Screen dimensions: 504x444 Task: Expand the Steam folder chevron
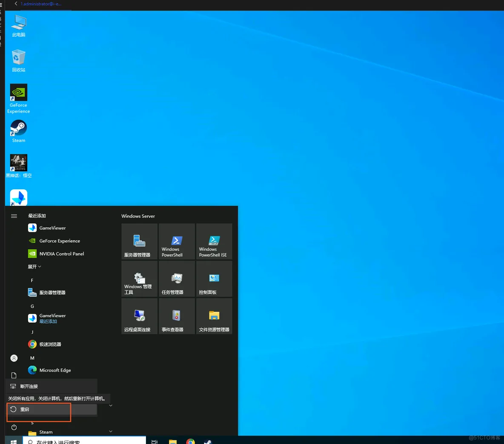point(111,432)
